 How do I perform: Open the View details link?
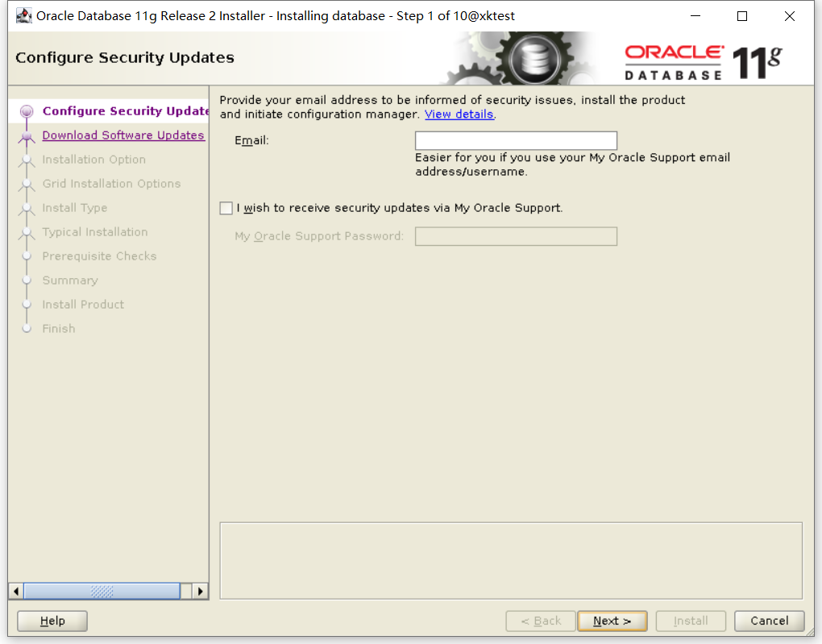459,114
